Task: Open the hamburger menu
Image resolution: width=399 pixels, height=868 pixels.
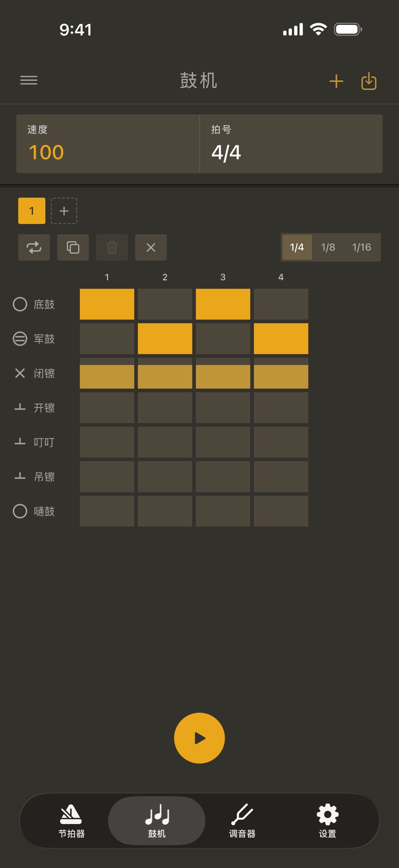Action: click(x=29, y=80)
